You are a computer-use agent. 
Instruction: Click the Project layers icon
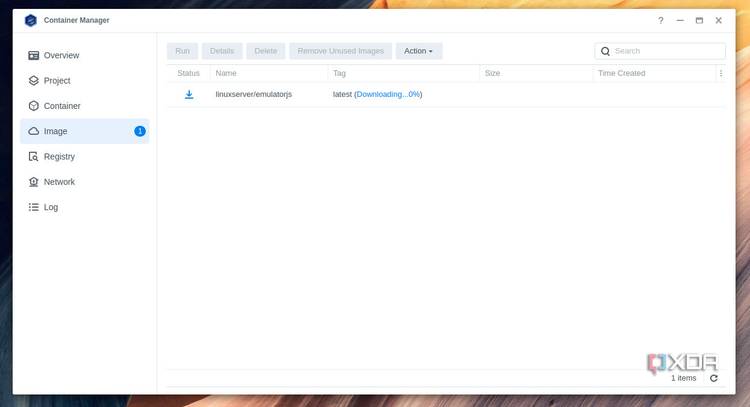tap(33, 81)
